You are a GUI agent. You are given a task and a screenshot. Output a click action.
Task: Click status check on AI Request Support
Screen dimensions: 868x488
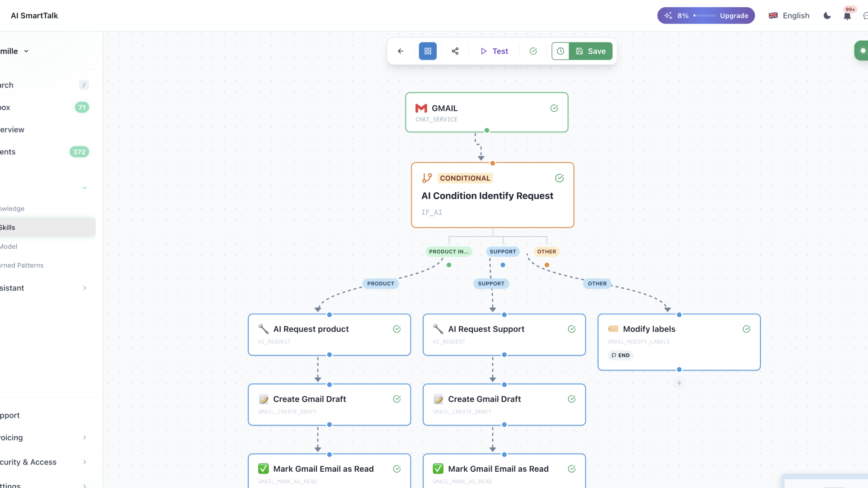pos(572,329)
